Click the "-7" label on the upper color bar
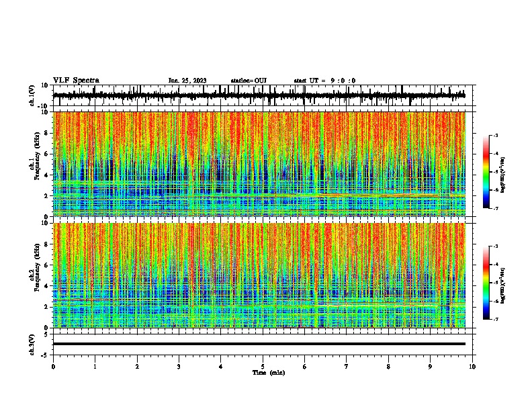Viewport: 532px width, 411px height. [495, 208]
